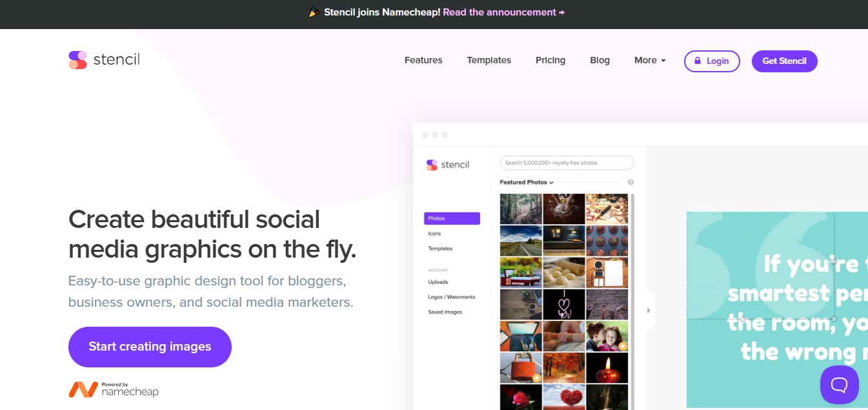Click the photo search field
Viewport: 868px width, 410px height.
pyautogui.click(x=567, y=163)
